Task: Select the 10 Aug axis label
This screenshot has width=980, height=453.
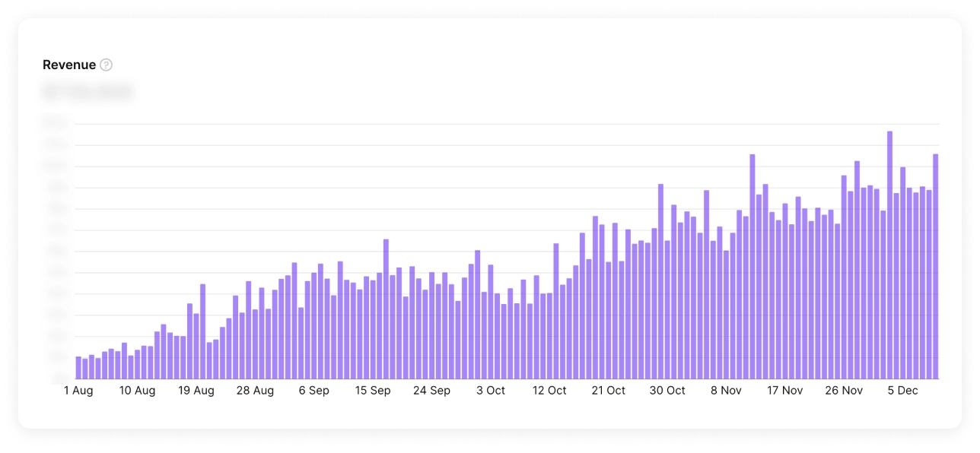Action: coord(137,390)
